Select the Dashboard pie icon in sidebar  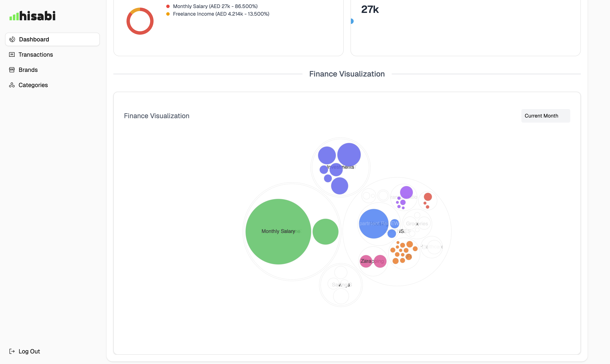pos(12,39)
